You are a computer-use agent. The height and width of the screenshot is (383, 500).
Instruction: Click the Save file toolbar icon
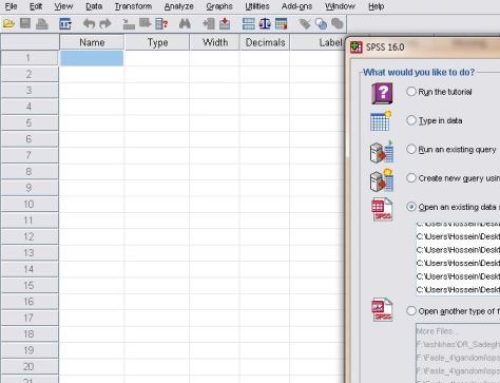point(25,24)
